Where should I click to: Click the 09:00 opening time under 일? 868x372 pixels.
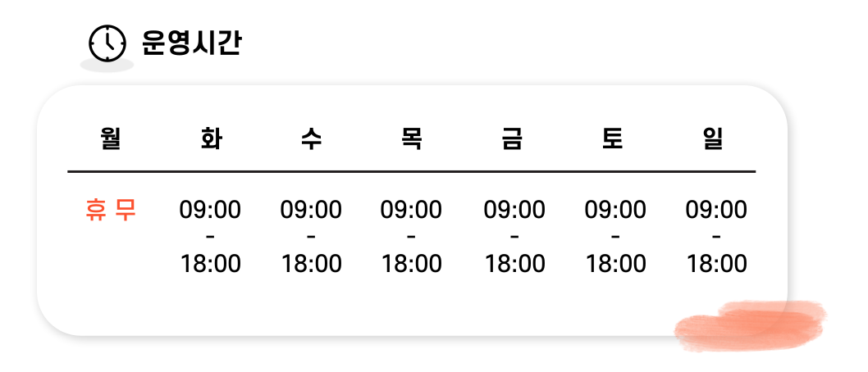tap(716, 210)
